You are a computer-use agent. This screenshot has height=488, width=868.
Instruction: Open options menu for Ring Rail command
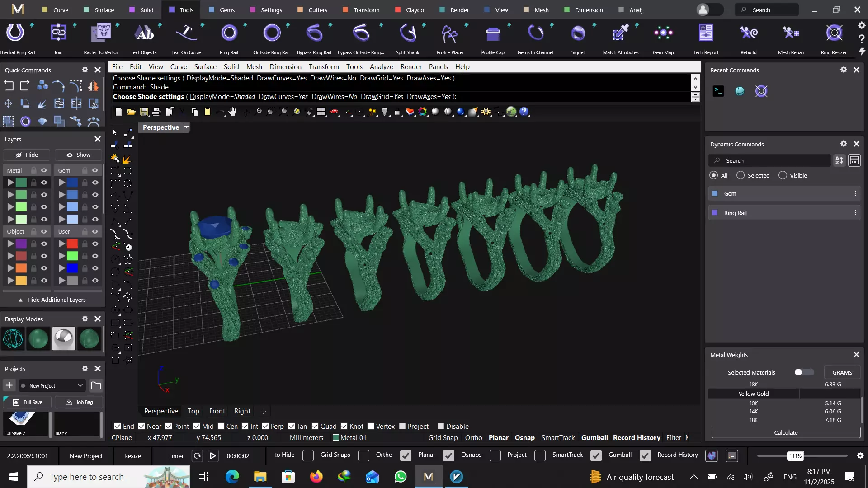click(x=855, y=213)
